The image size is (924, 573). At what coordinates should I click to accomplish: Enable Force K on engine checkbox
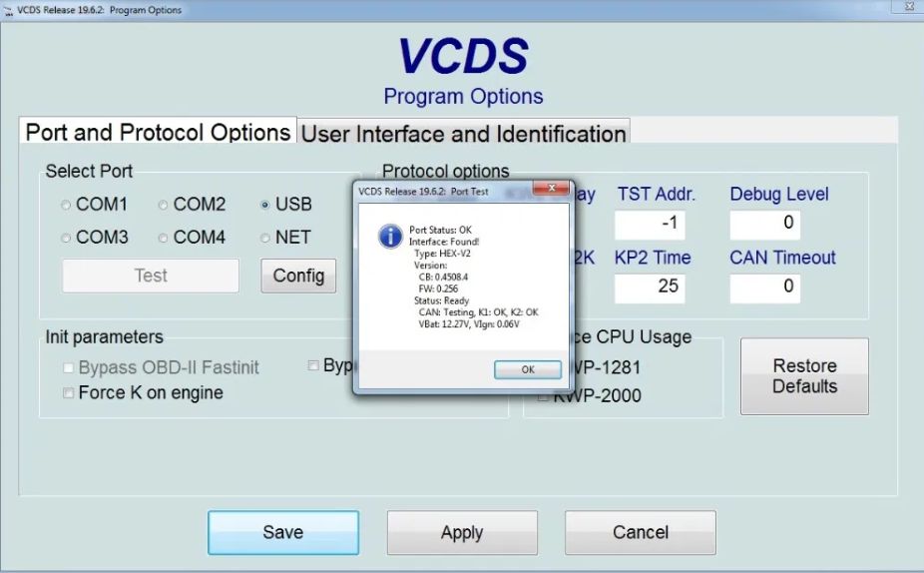(69, 392)
